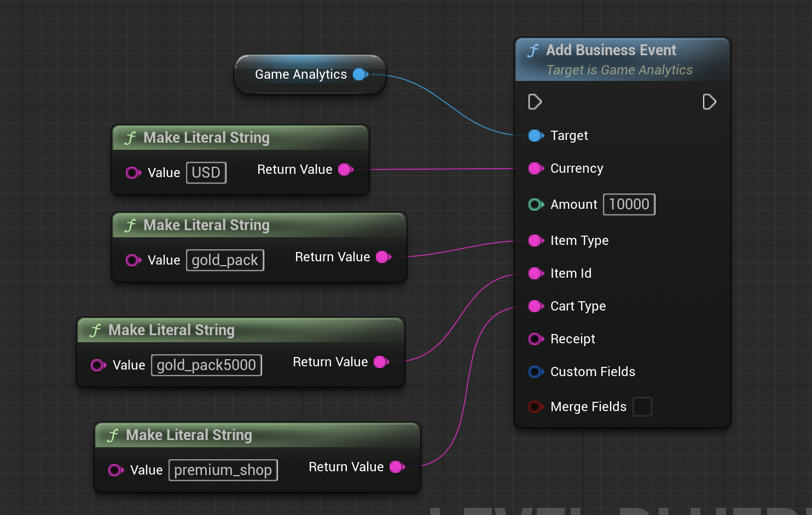812x515 pixels.
Task: Toggle the Merge Fields checkbox
Action: 642,407
